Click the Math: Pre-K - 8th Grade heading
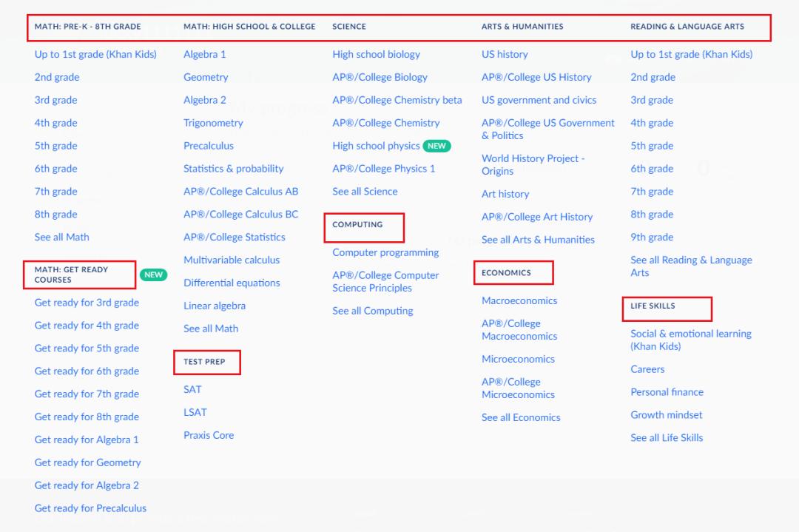The width and height of the screenshot is (799, 532). coord(87,27)
